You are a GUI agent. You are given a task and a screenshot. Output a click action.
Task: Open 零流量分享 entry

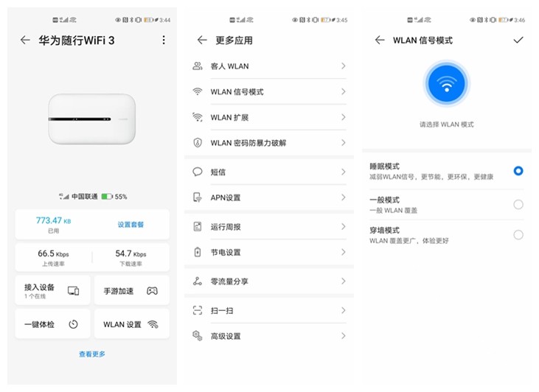(269, 281)
